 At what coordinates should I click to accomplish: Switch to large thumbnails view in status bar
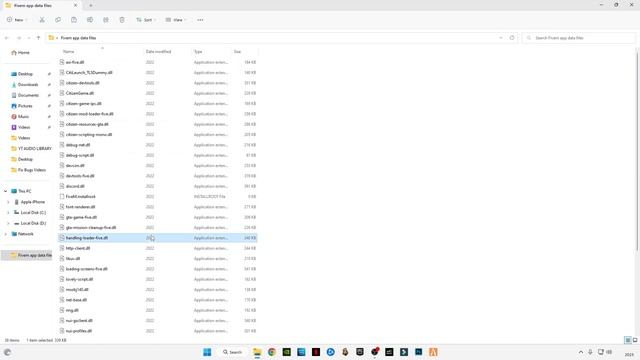[635, 340]
